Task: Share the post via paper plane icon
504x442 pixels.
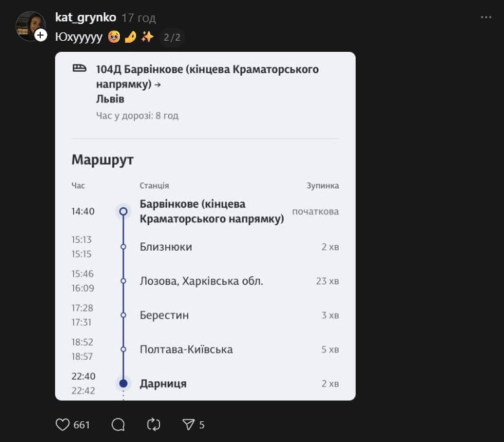Action: (189, 425)
